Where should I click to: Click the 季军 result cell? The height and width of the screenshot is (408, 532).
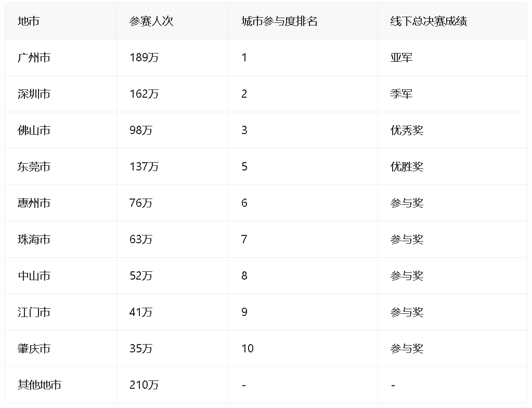(401, 94)
